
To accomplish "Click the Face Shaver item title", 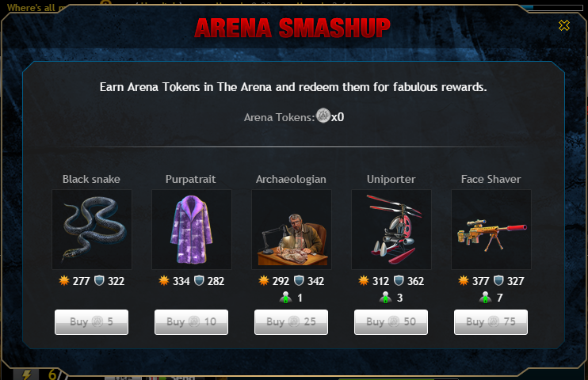I will click(x=491, y=179).
